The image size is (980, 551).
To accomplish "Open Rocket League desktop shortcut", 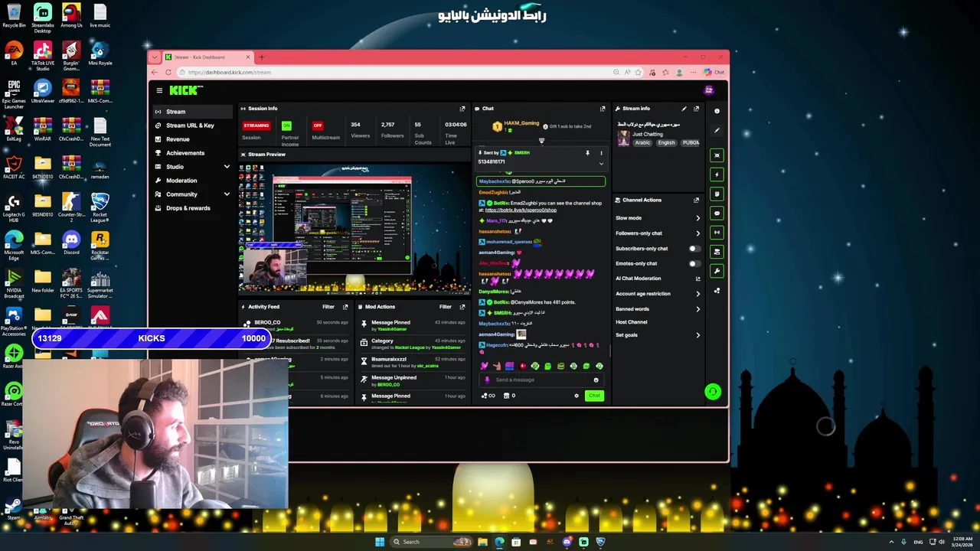I will click(x=100, y=206).
